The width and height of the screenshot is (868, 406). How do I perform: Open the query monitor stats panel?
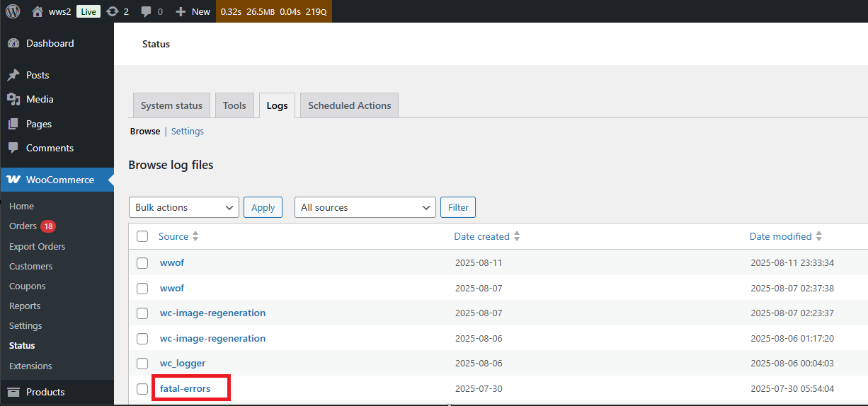[x=273, y=11]
